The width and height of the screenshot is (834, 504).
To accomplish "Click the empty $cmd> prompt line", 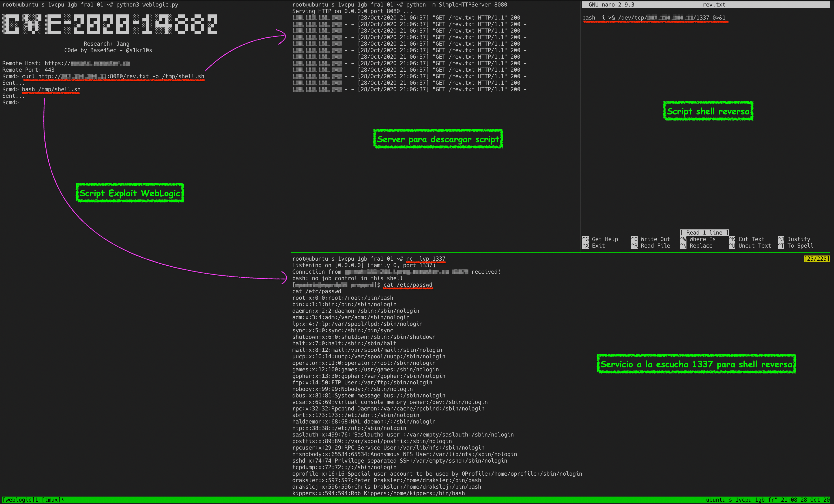I will pyautogui.click(x=11, y=103).
